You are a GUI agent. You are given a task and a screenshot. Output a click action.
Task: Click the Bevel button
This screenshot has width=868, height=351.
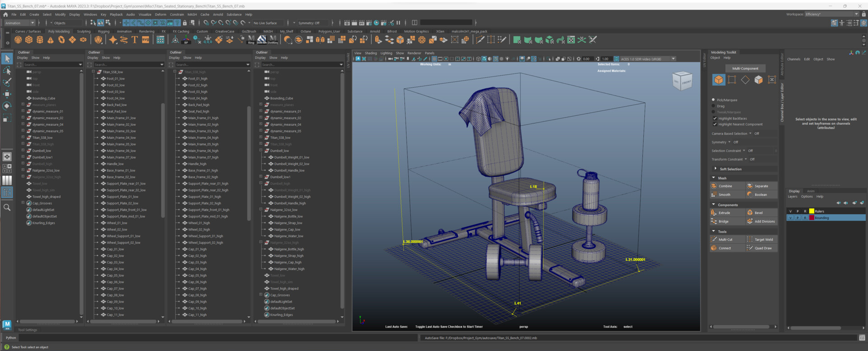(762, 213)
